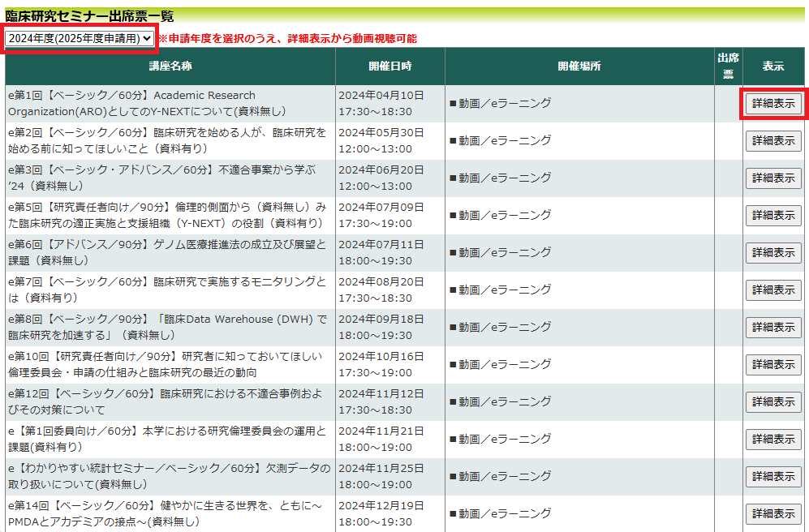
Task: Click 詳細表示 for e第6回 ゲノム医療推進法 seminar
Action: pyautogui.click(x=772, y=253)
